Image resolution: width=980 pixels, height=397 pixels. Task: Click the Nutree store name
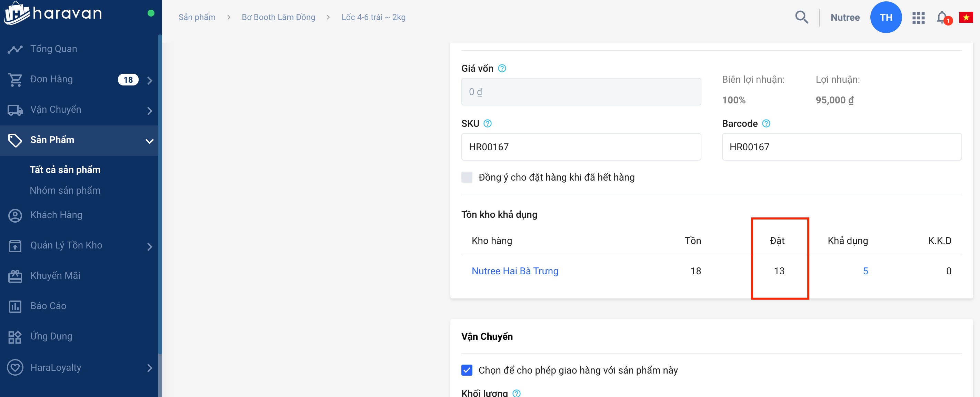(x=845, y=18)
